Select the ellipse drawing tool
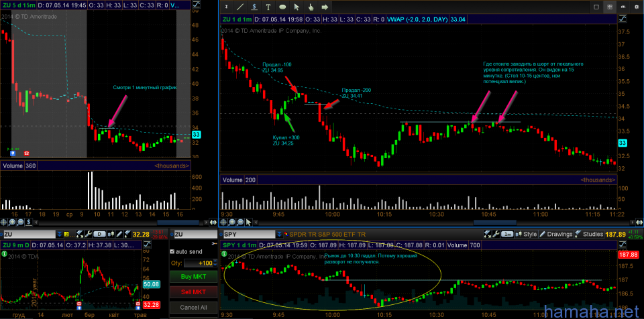This screenshot has width=644, height=319. tap(282, 7)
